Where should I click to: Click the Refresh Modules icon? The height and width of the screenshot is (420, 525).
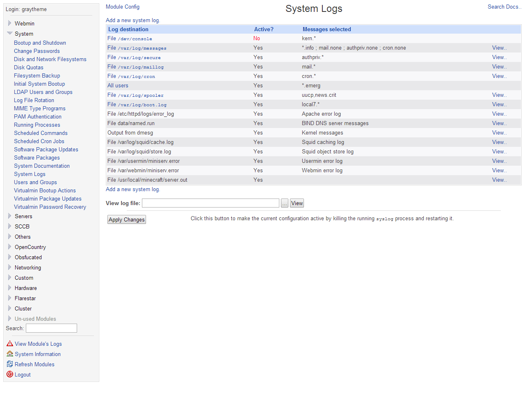click(10, 364)
